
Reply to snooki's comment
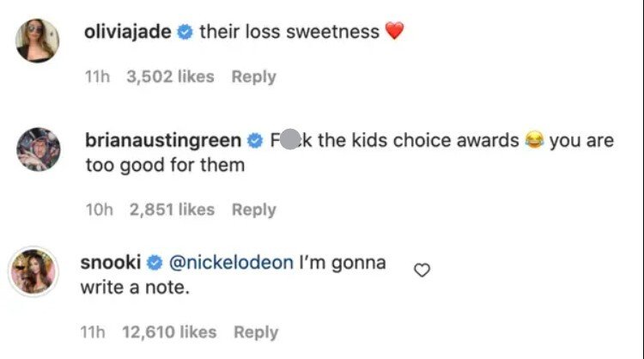[256, 332]
